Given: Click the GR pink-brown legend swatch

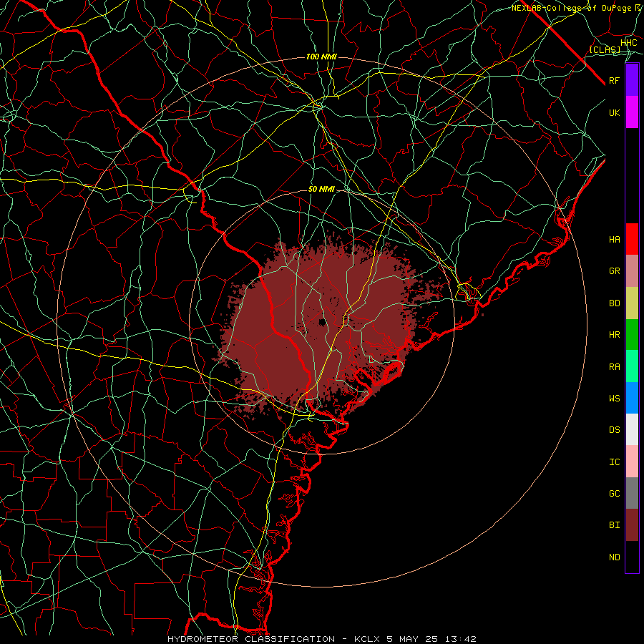Looking at the screenshot, I should (632, 271).
